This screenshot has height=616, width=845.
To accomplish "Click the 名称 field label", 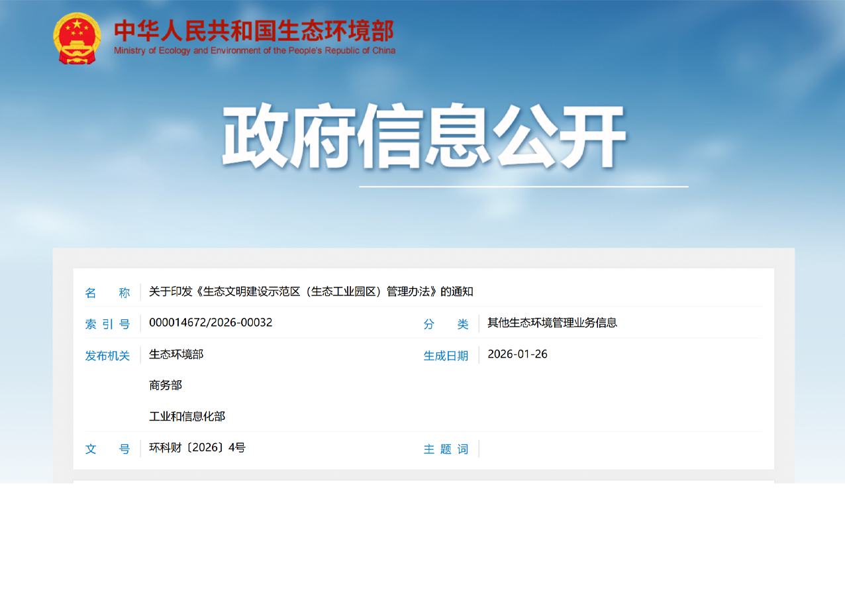I will pos(107,293).
